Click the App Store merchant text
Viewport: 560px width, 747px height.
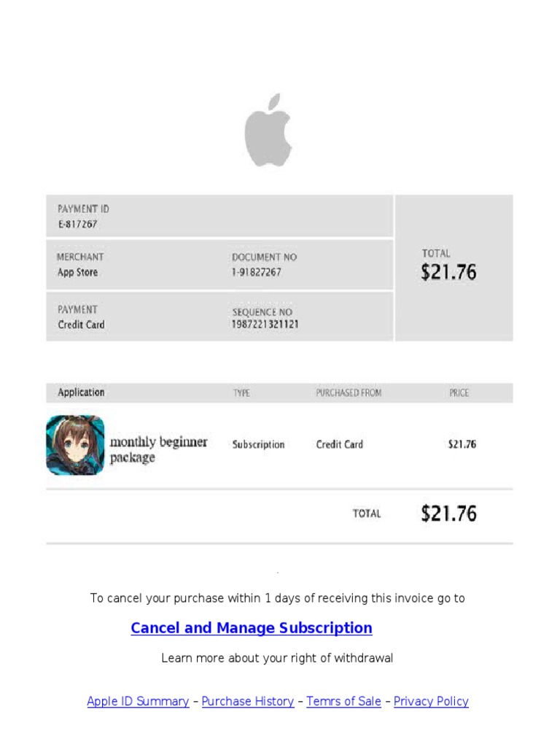[77, 272]
